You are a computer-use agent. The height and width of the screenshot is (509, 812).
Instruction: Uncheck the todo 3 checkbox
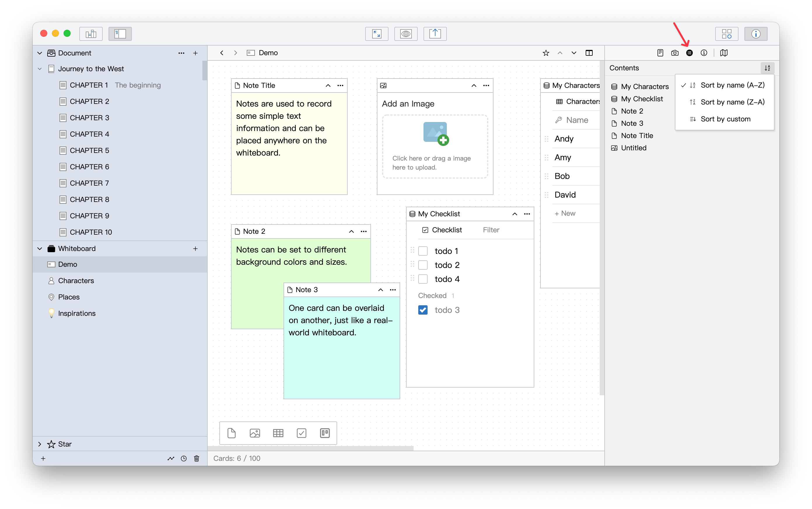click(x=423, y=310)
